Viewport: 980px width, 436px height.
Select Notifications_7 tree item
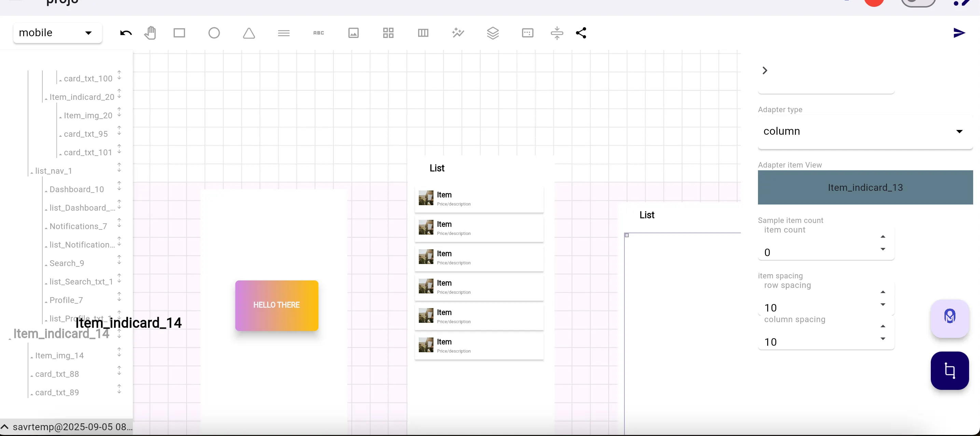coord(78,226)
